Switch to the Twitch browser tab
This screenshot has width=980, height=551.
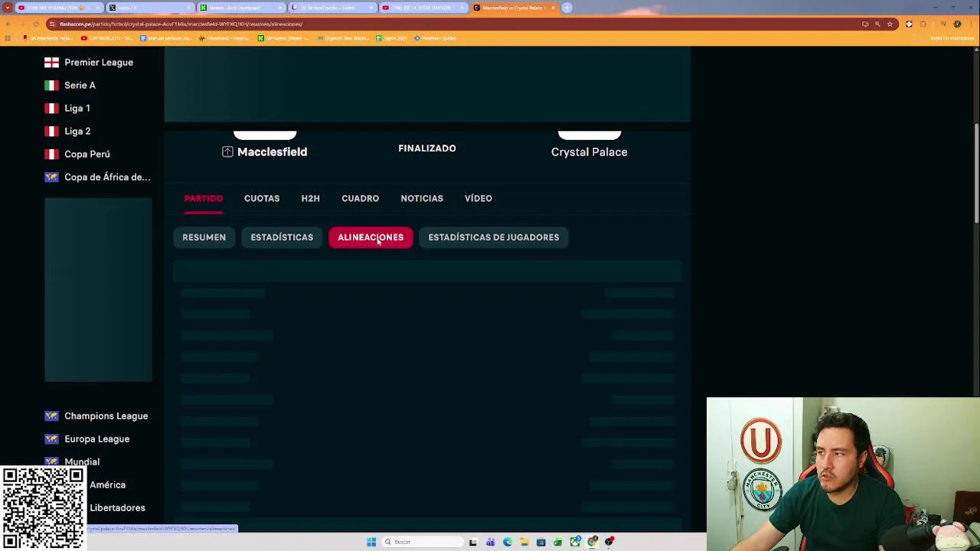pyautogui.click(x=332, y=8)
